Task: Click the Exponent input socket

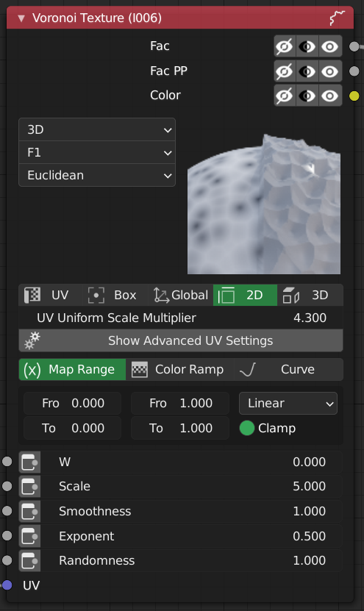Action: [x=7, y=536]
